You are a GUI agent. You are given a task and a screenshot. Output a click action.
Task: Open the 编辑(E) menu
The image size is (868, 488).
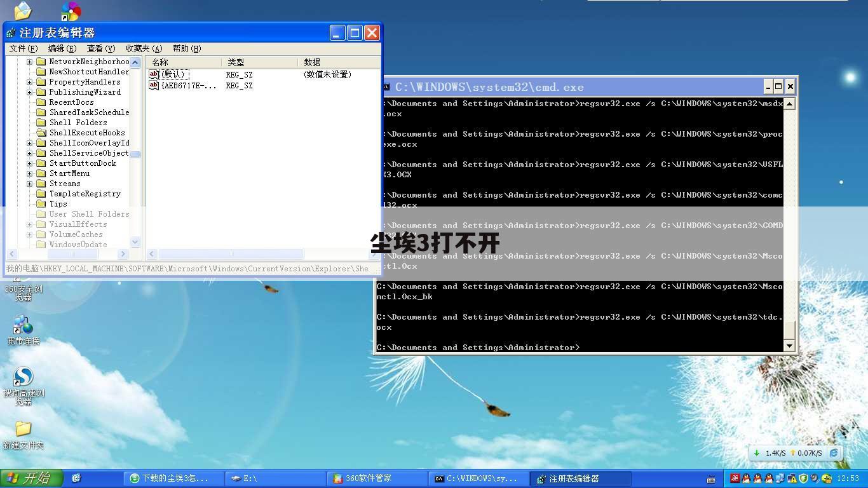62,48
